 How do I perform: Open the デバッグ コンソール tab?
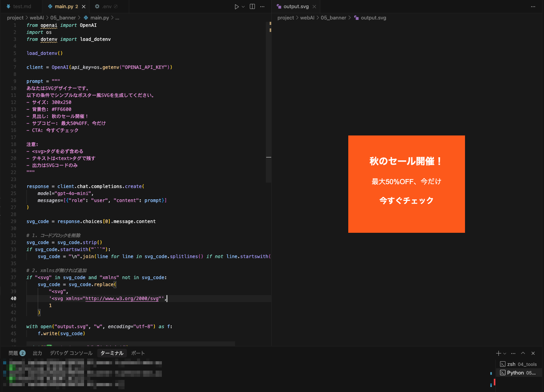pos(71,353)
